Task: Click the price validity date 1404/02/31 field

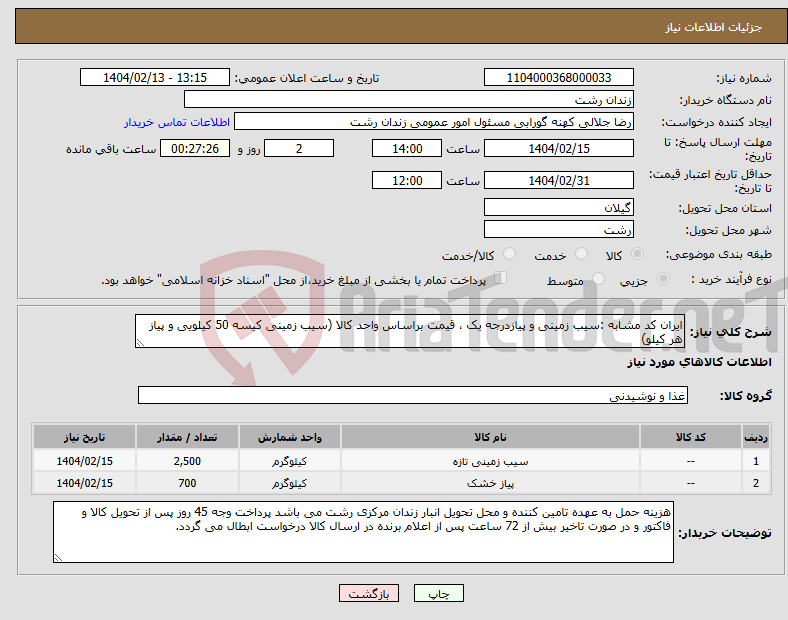Action: 558,180
